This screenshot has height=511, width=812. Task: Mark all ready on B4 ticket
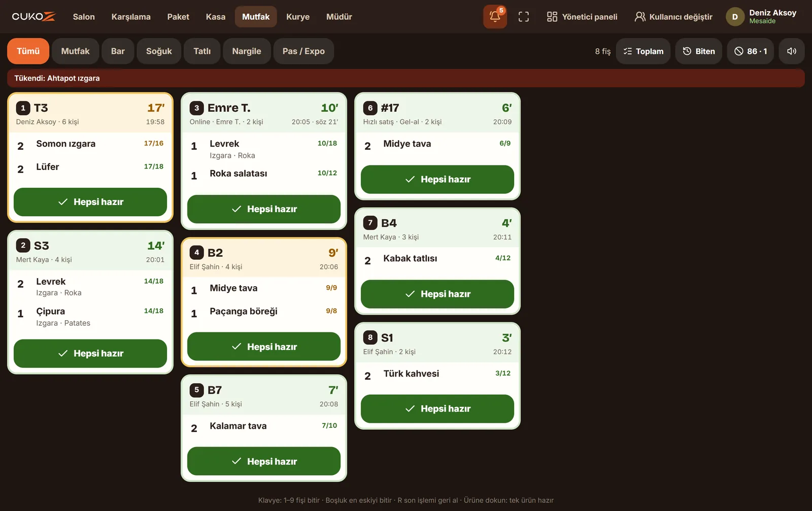[437, 294]
